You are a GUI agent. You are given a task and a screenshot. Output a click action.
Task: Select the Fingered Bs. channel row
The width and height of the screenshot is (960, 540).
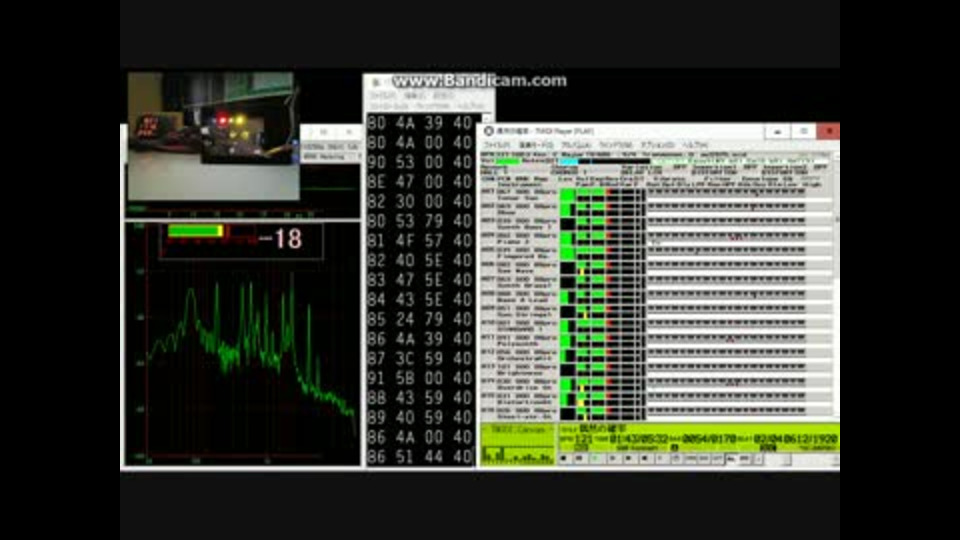pos(656,253)
